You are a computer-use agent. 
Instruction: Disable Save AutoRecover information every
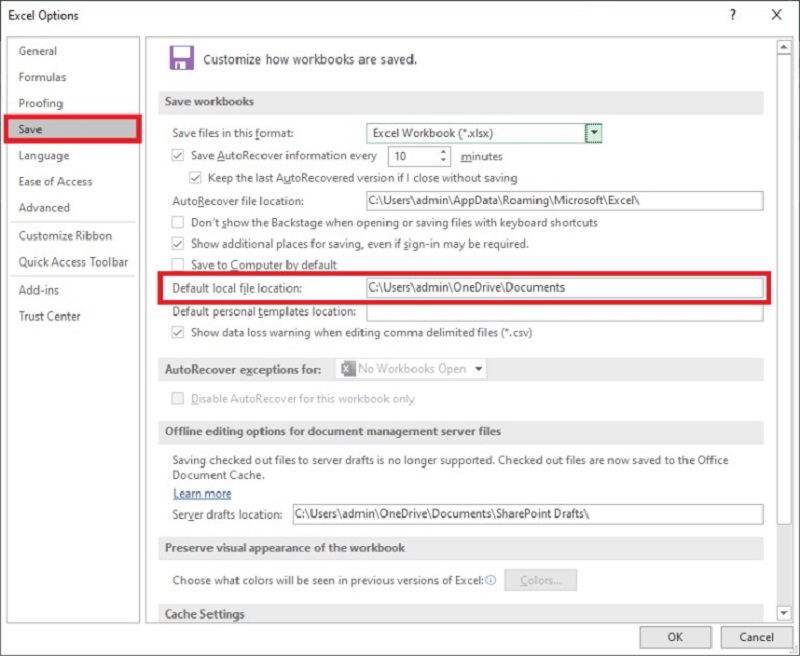(177, 156)
